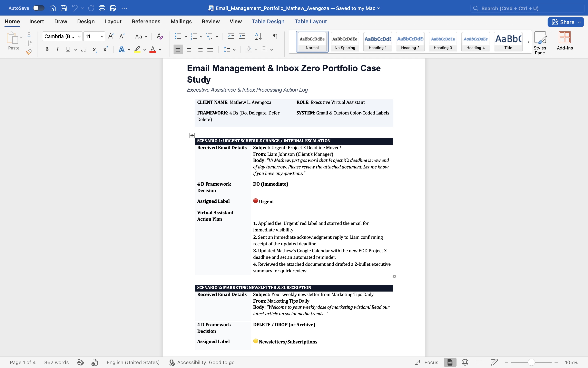
Task: Open Styles Pane
Action: 540,43
